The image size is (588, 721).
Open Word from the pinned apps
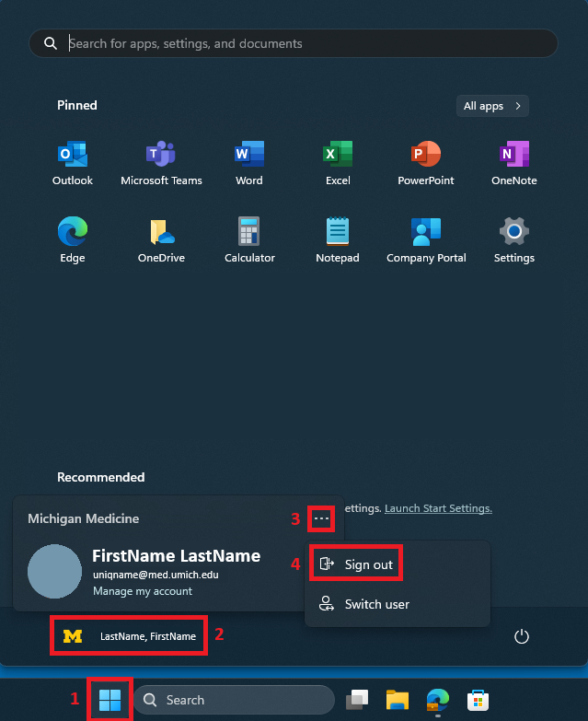[x=249, y=163]
